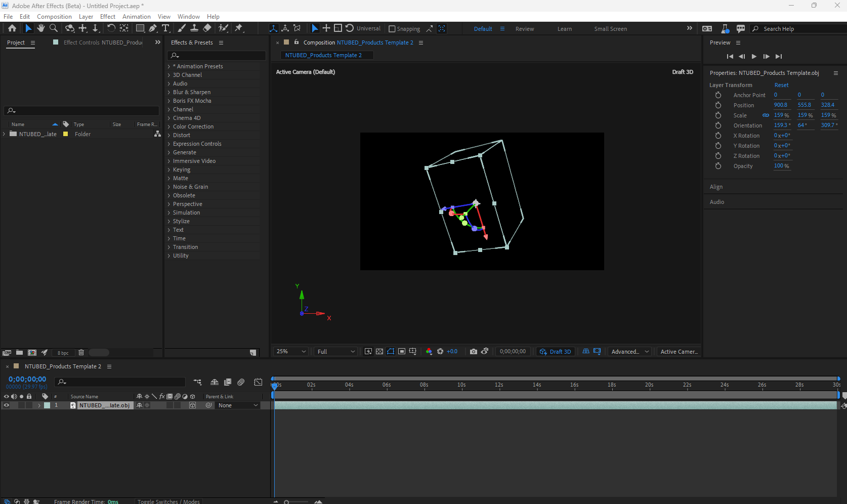The height and width of the screenshot is (504, 847).
Task: Click the Learn workspace label
Action: coord(564,29)
